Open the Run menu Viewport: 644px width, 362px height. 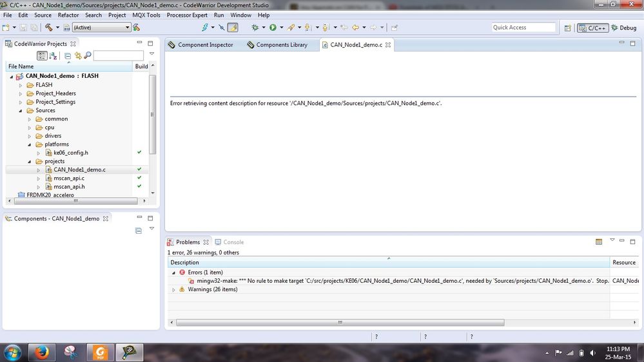(x=219, y=15)
